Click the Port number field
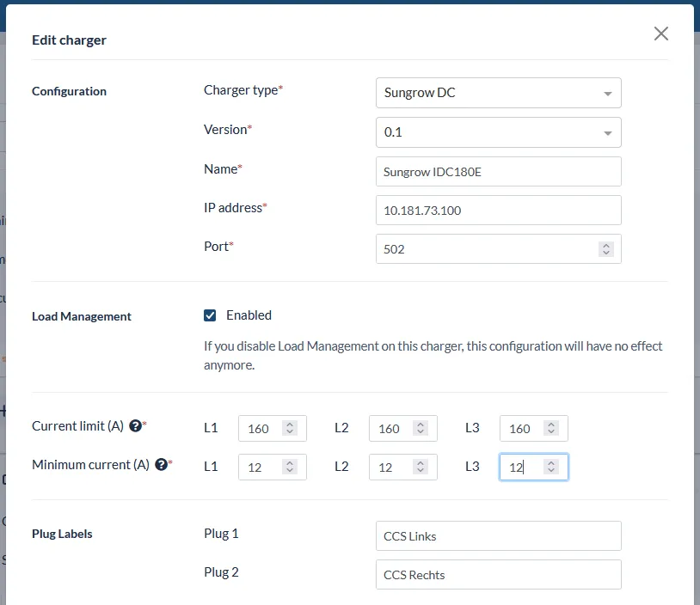 [498, 249]
